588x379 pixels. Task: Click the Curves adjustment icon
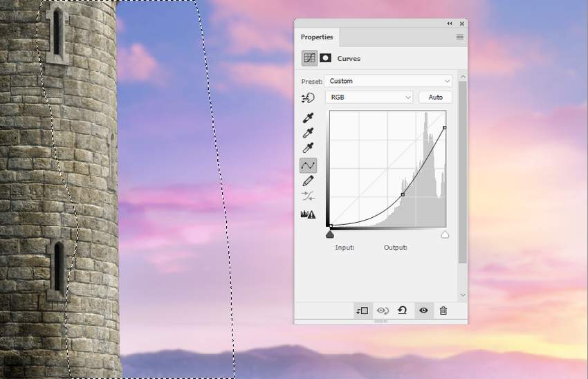tap(309, 58)
